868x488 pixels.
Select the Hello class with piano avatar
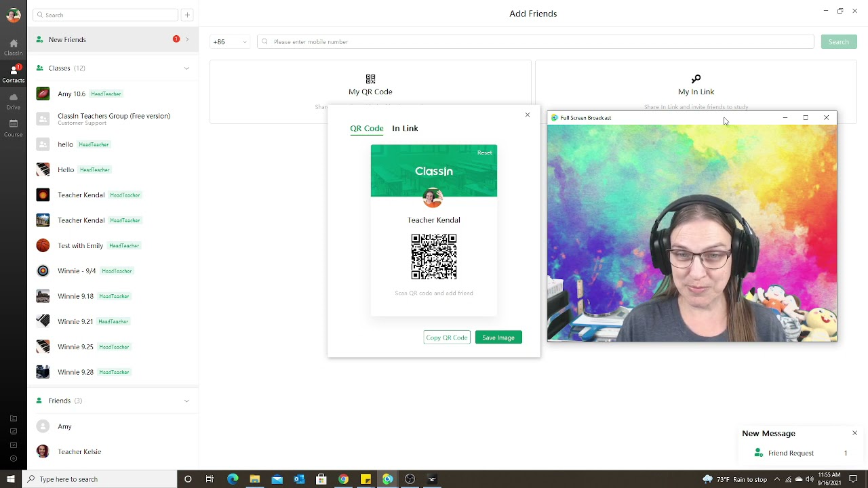(x=113, y=169)
